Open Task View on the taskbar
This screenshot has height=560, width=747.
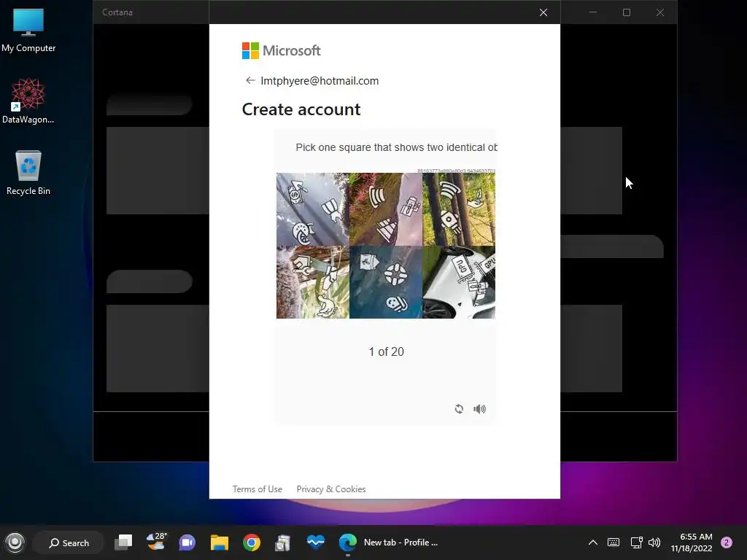124,542
